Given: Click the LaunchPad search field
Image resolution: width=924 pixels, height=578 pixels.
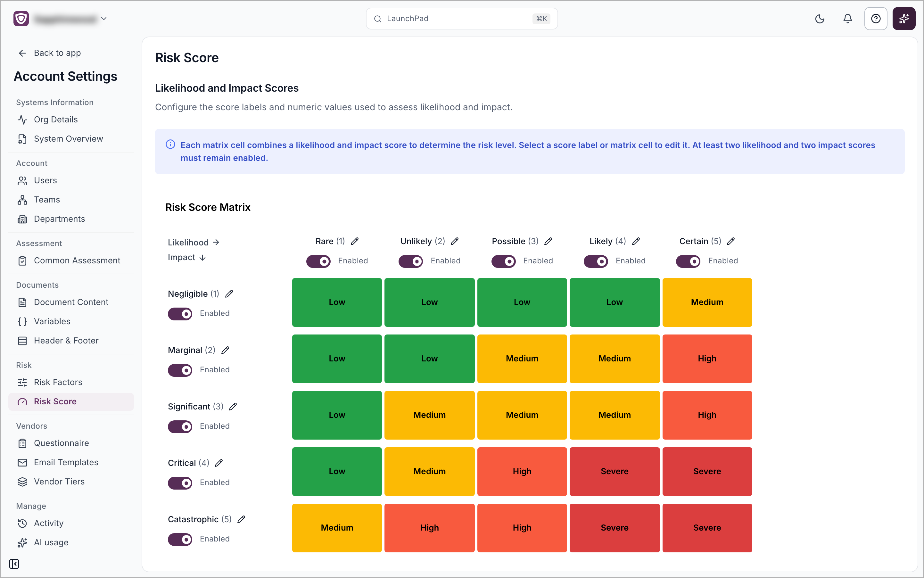Looking at the screenshot, I should 462,19.
